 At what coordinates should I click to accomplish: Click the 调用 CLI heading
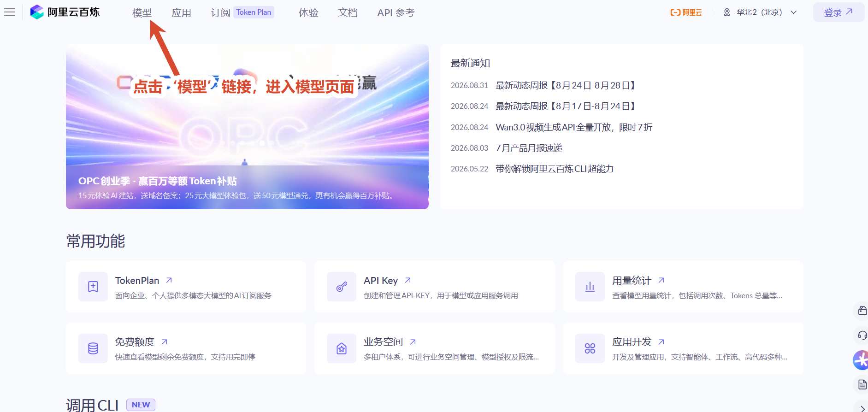[92, 405]
